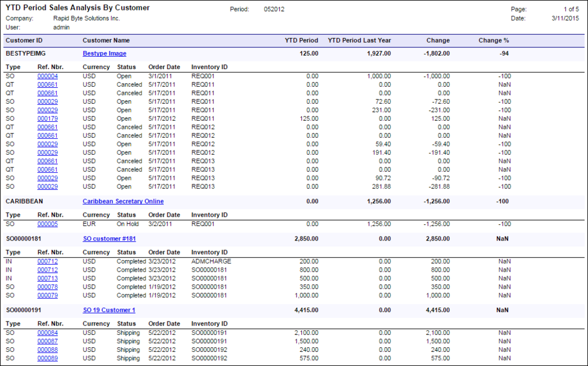Open the SO 19 Customer 1 link
This screenshot has width=588, height=366.
pyautogui.click(x=109, y=310)
